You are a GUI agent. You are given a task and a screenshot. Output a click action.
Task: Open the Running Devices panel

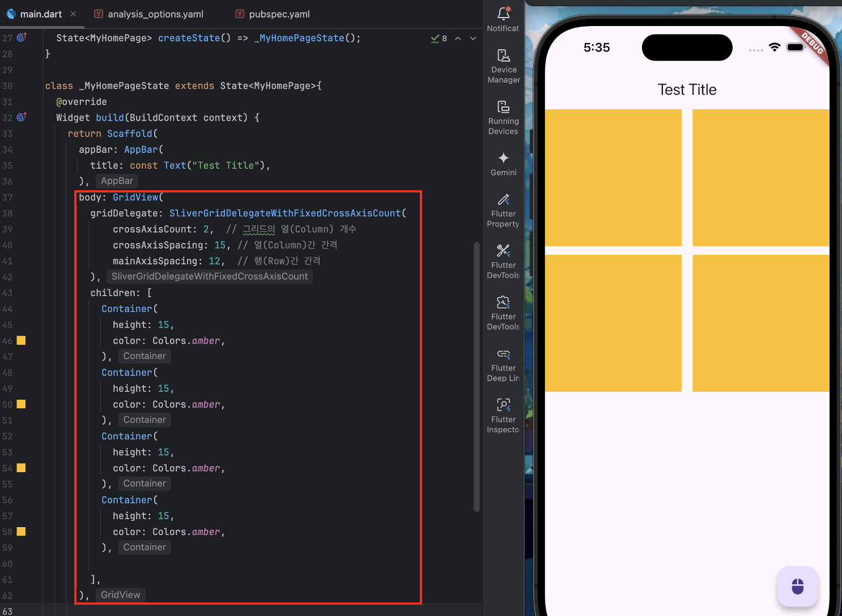[x=503, y=117]
